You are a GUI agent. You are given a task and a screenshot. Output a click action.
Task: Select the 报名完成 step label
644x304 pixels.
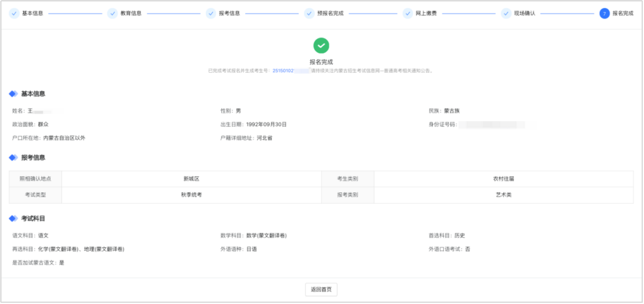[623, 13]
